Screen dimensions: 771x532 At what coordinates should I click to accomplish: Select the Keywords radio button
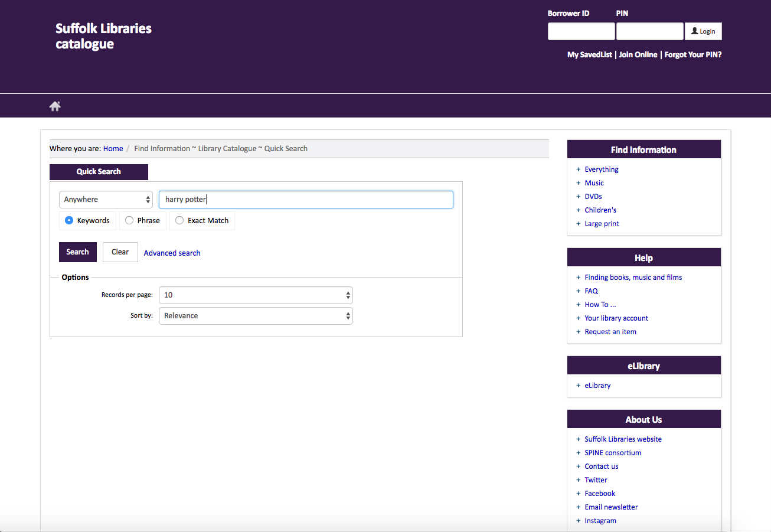(69, 220)
